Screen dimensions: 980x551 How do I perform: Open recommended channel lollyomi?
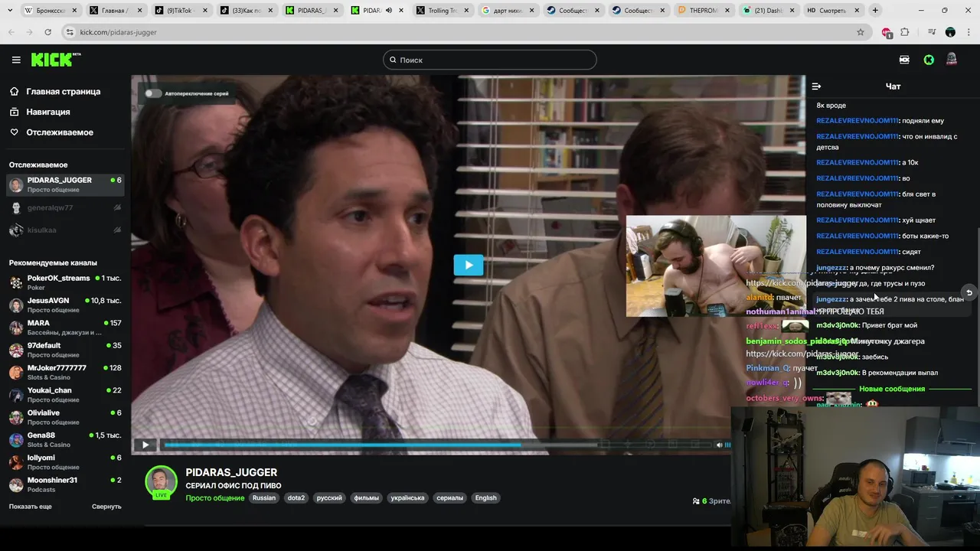pos(65,461)
